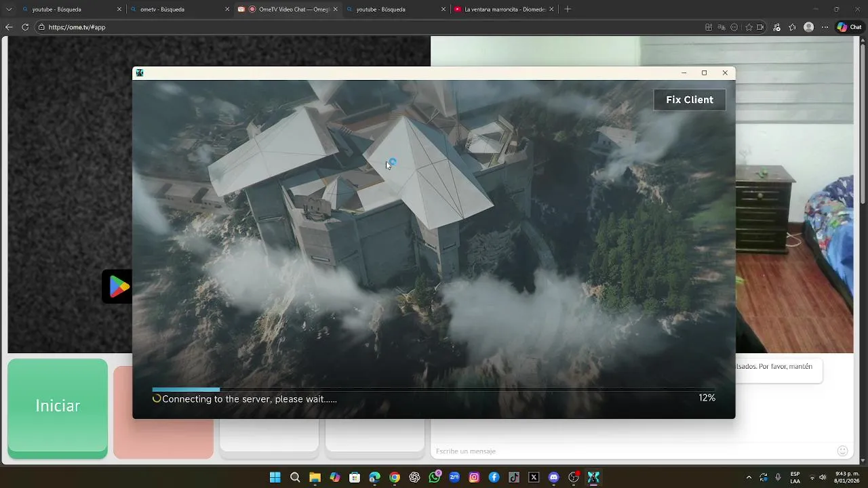Click 'Connecting to the server, please wait' text
Image resolution: width=868 pixels, height=488 pixels.
pos(250,399)
